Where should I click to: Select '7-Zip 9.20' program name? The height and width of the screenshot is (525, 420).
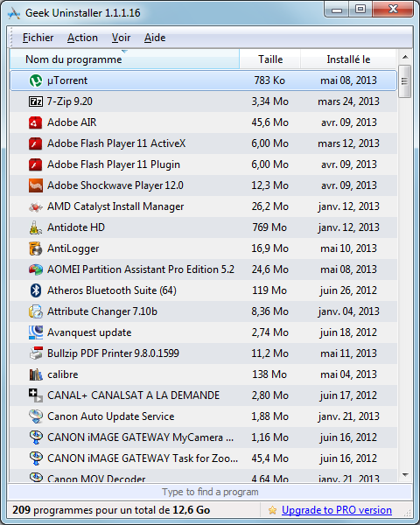tap(70, 101)
